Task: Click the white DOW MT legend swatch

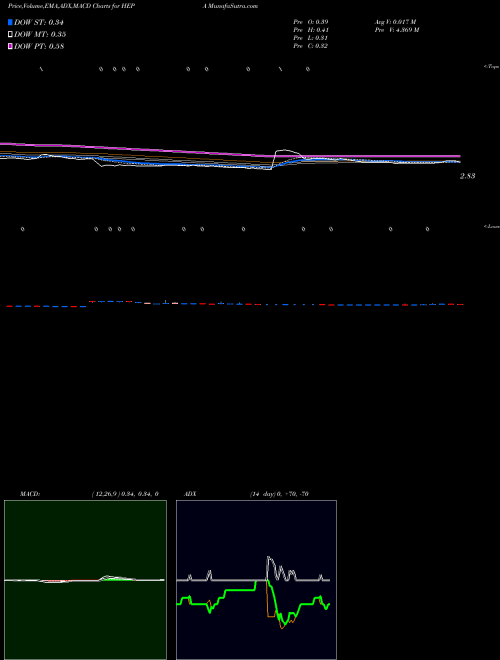Action: (11, 34)
